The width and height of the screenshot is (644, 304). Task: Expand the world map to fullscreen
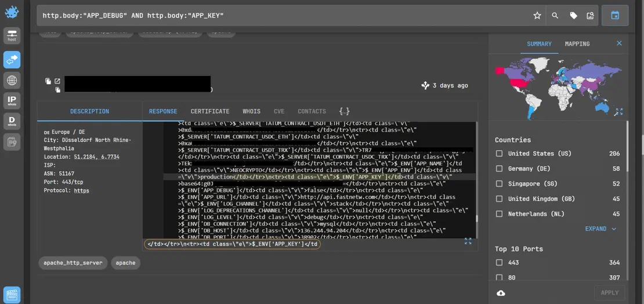(618, 112)
